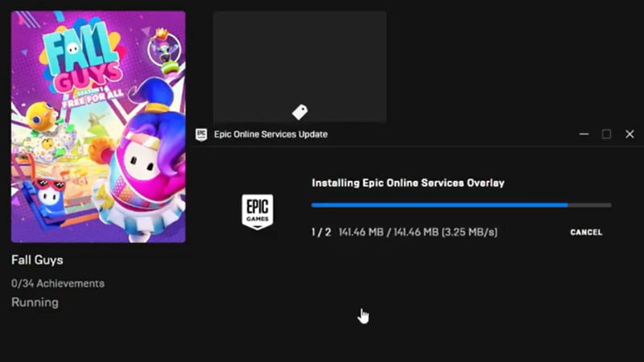Click the CANCEL button in updater
Viewport: 644px width, 362px height.
point(586,232)
